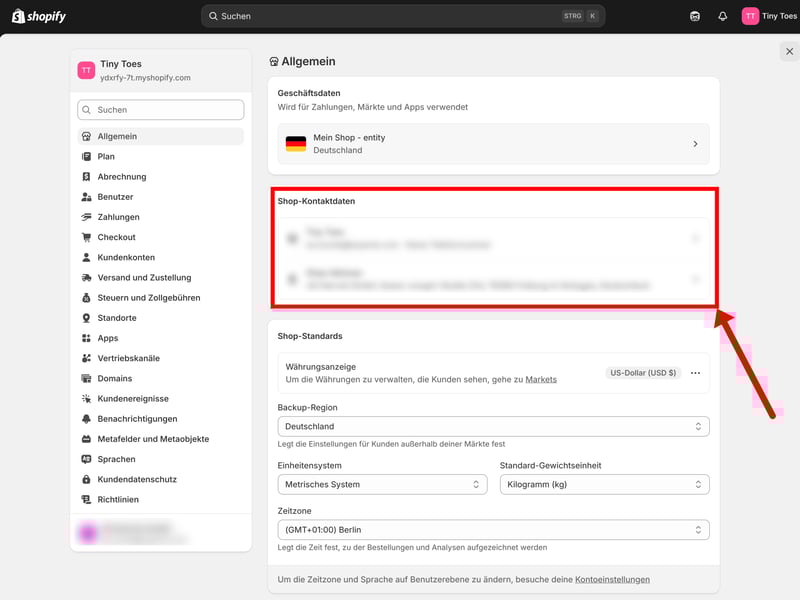Go to Versand und Zustellung settings
The width and height of the screenshot is (800, 600).
pyautogui.click(x=144, y=278)
